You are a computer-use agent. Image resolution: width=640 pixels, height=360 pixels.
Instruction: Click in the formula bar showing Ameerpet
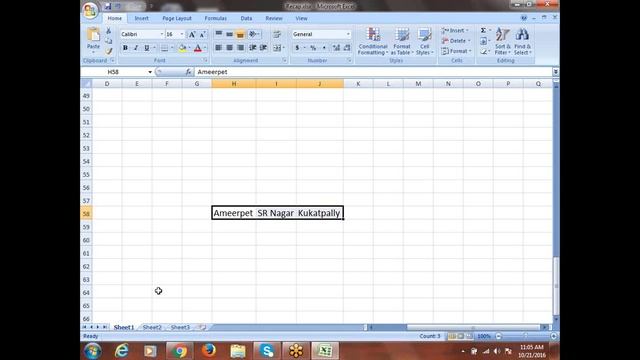[x=373, y=72]
